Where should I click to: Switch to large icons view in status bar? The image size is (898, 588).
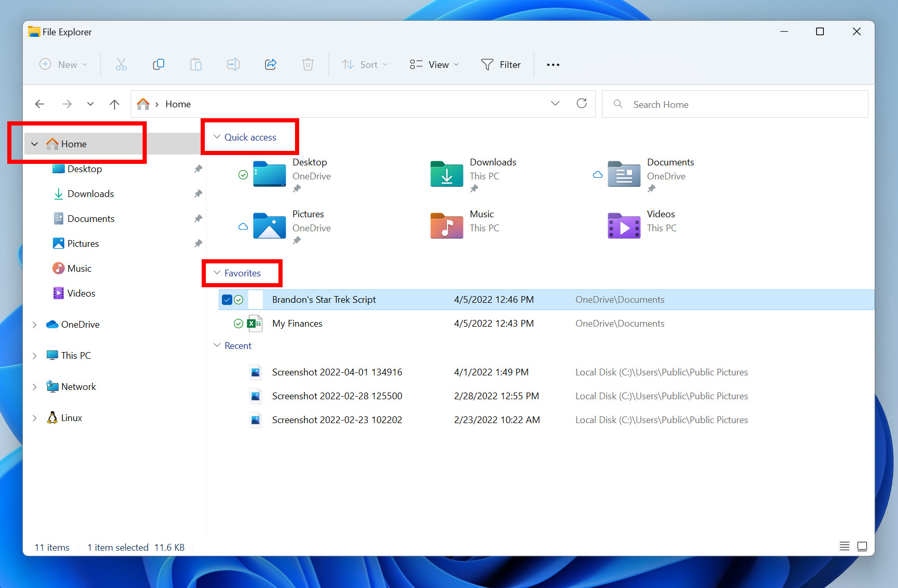862,546
